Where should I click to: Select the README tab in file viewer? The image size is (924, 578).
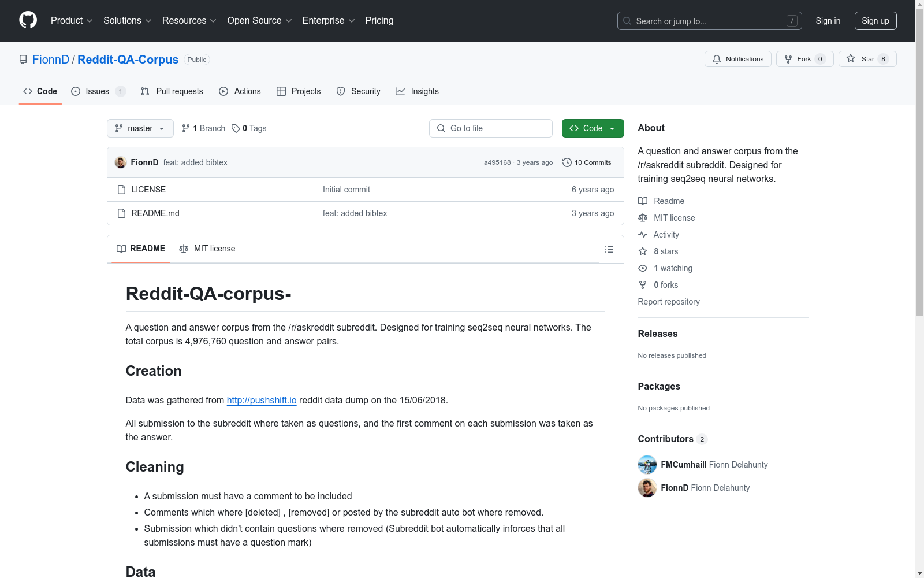coord(141,249)
